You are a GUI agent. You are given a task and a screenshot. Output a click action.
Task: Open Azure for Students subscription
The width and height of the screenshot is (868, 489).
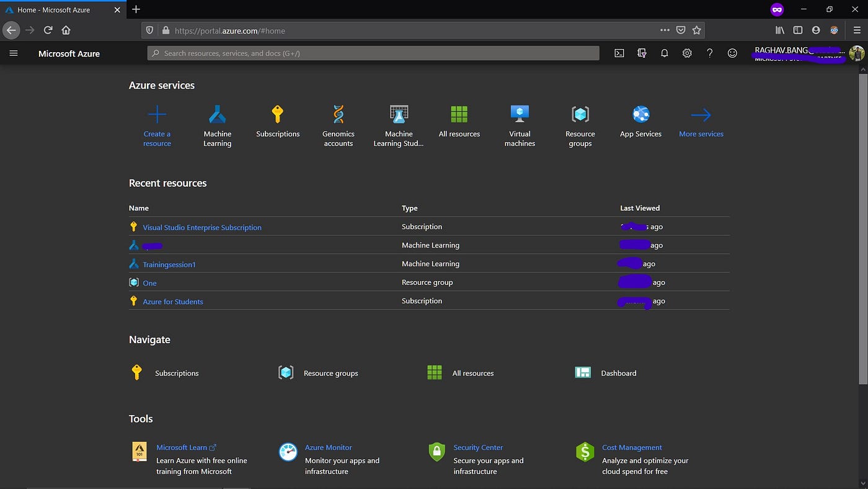(x=173, y=302)
